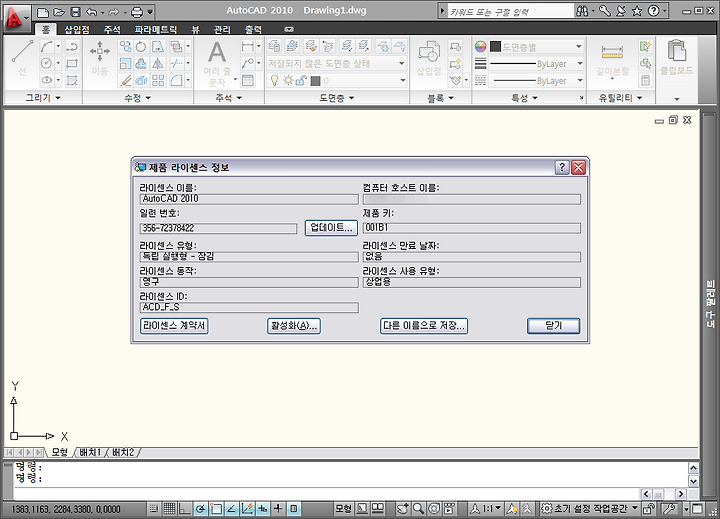The width and height of the screenshot is (720, 519).
Task: Toggle Ortho mode in status bar
Action: coord(185,509)
